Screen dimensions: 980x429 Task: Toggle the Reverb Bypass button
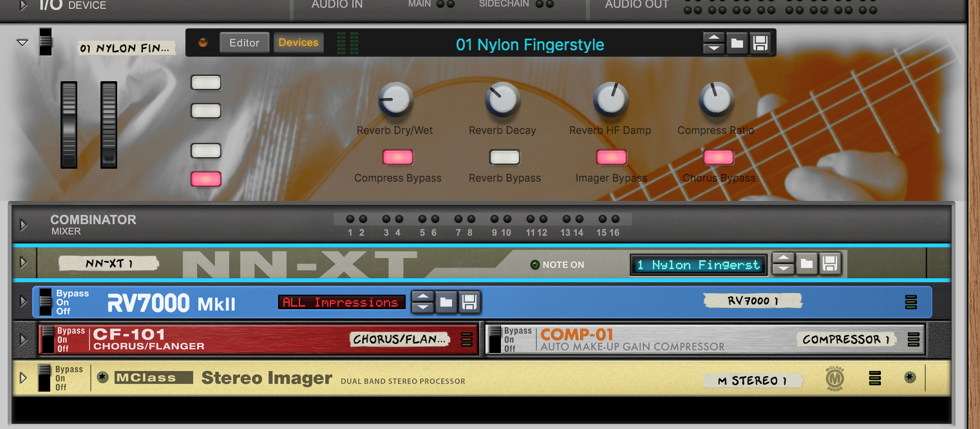[505, 157]
